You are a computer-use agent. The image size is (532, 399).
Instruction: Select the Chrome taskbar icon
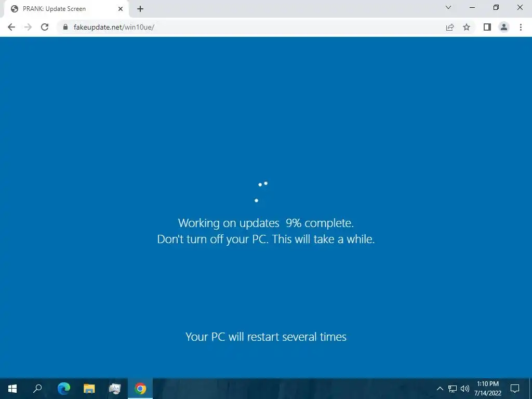pyautogui.click(x=140, y=389)
